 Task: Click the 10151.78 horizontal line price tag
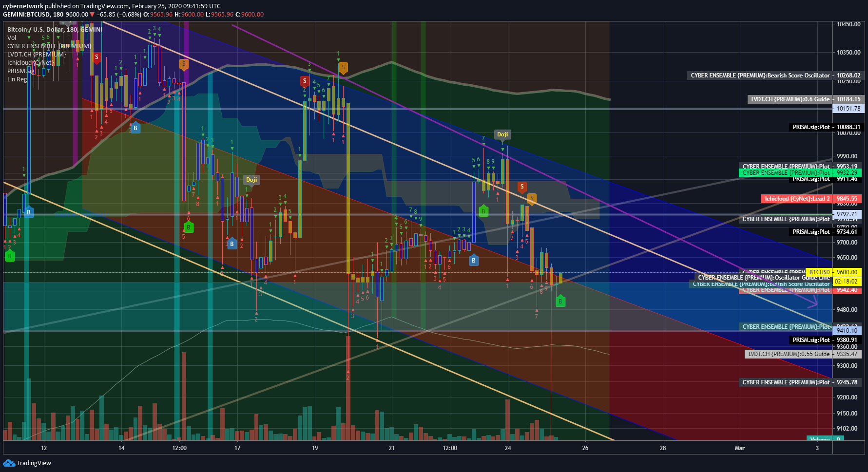848,109
